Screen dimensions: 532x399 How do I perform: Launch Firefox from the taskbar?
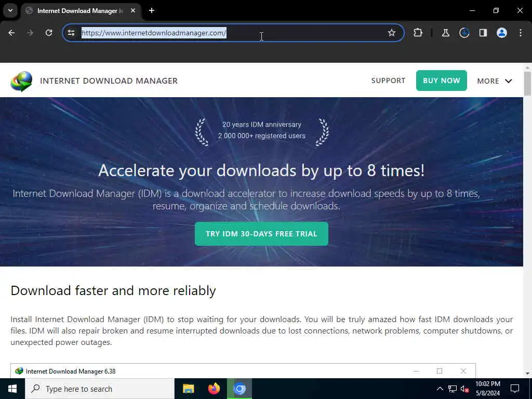(214, 389)
